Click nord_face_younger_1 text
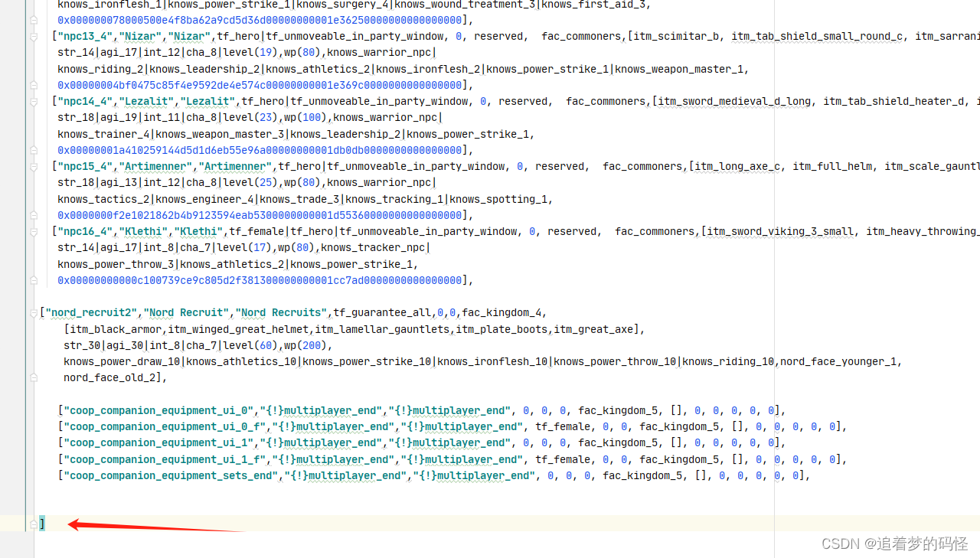980x558 pixels. point(838,361)
